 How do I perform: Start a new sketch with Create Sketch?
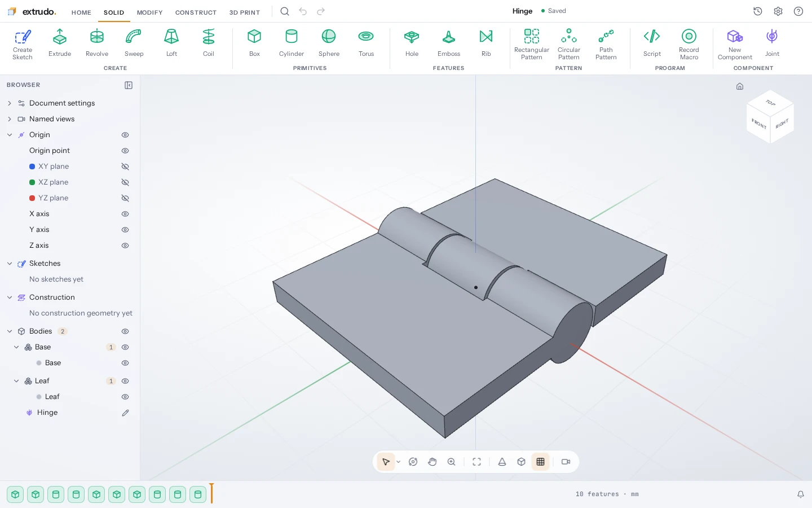pyautogui.click(x=23, y=44)
